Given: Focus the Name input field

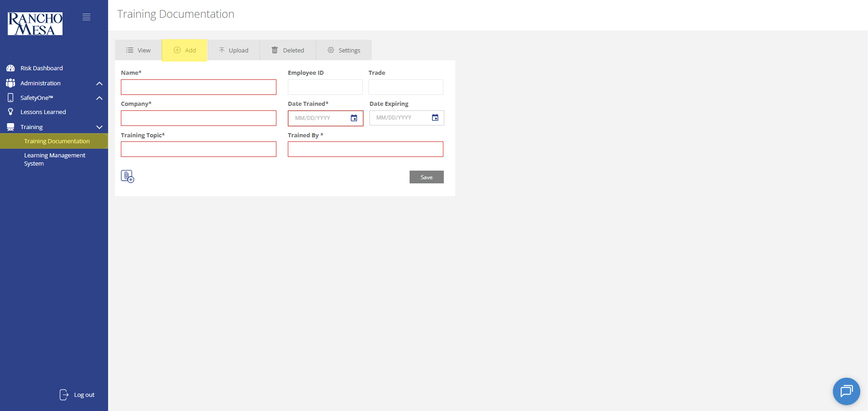Looking at the screenshot, I should pyautogui.click(x=198, y=87).
